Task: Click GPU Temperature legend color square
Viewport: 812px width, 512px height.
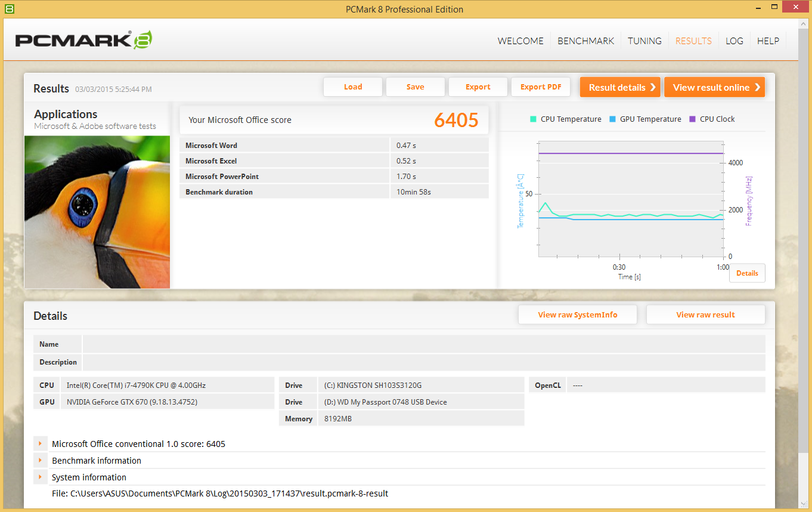Action: [x=612, y=119]
